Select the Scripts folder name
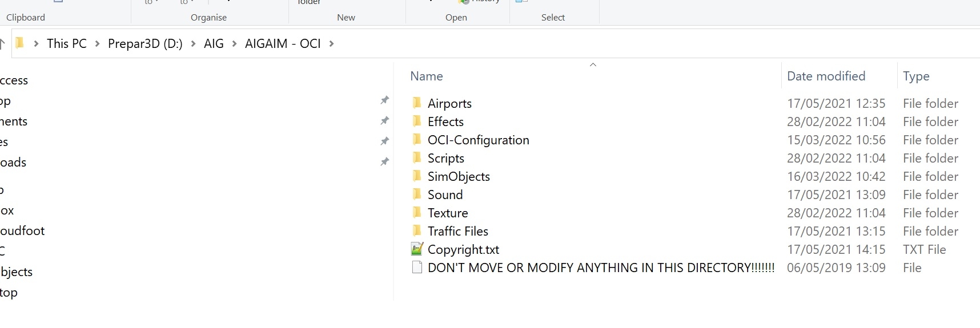The height and width of the screenshot is (328, 980). pos(446,159)
